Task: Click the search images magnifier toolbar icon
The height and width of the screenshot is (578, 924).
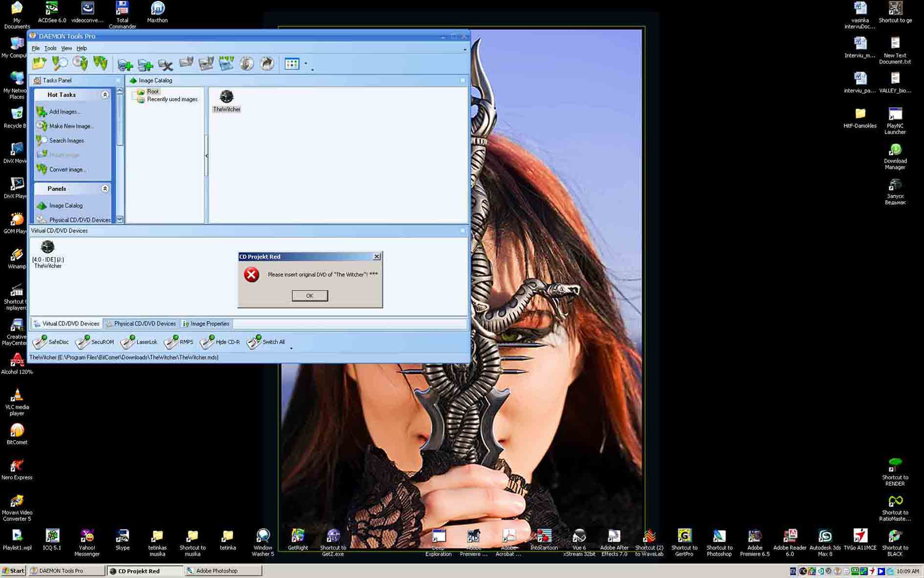Action: [x=60, y=63]
